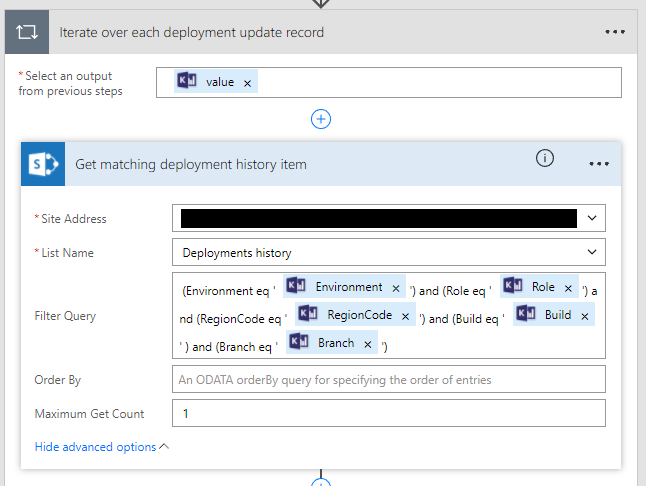Remove the Environment token from Filter Query

(396, 288)
